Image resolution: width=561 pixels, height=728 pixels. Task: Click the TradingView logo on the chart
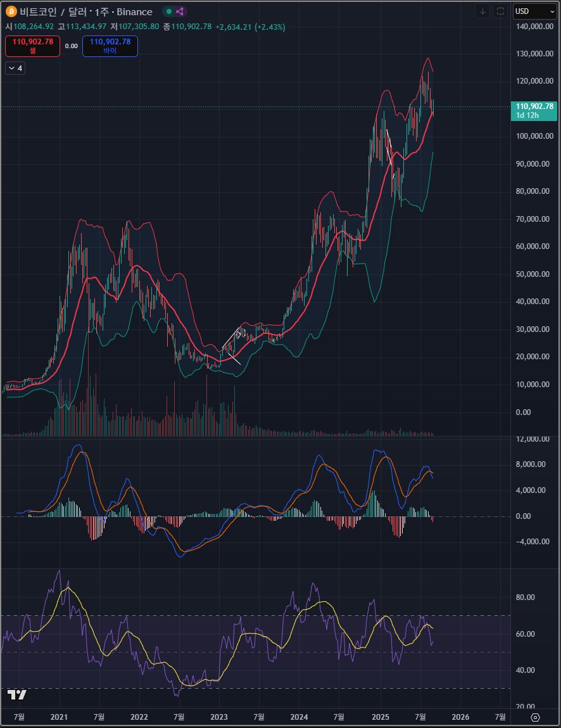click(16, 694)
